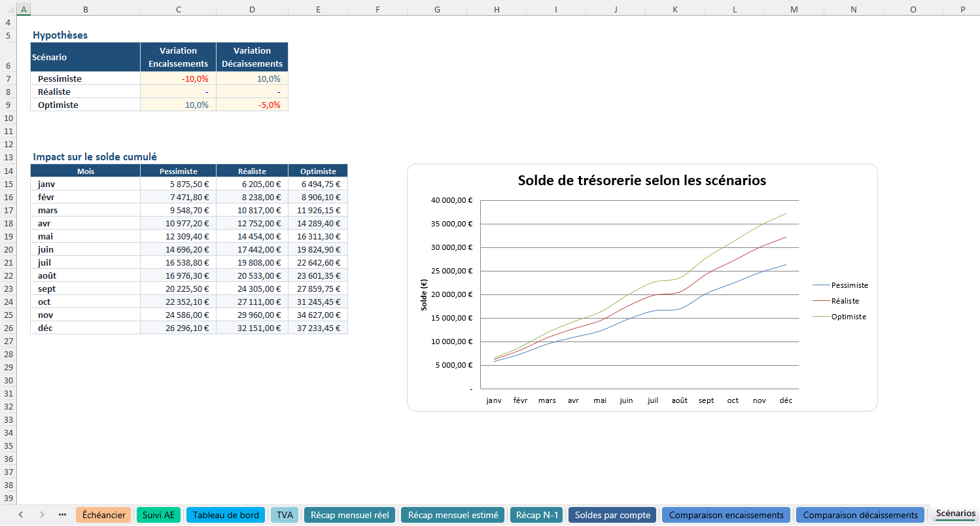
Task: Select Variation Décaissements header cell
Action: (252, 57)
